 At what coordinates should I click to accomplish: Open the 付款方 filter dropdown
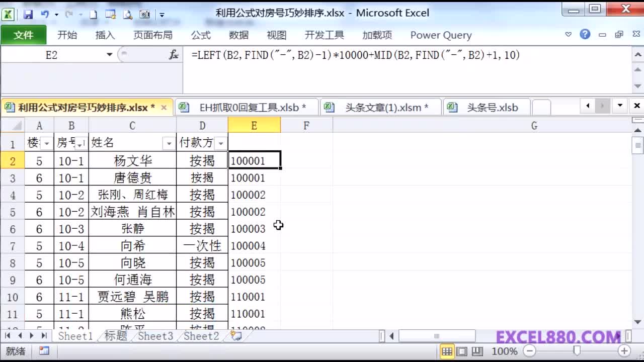tap(220, 143)
